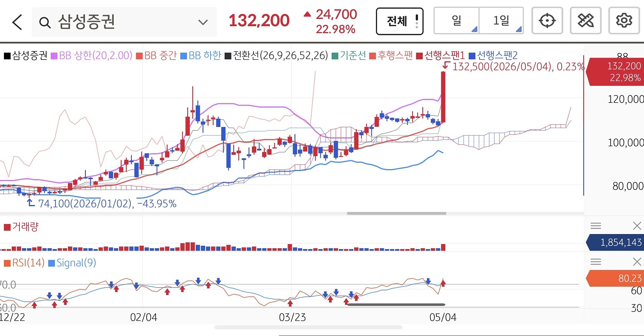The image size is (644, 336).
Task: Tap the 03/23 date label
Action: click(x=292, y=317)
